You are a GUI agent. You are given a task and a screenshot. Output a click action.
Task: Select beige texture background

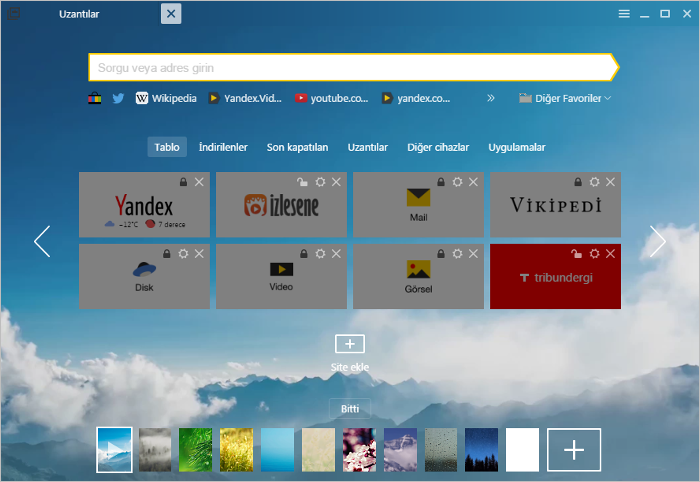click(318, 450)
